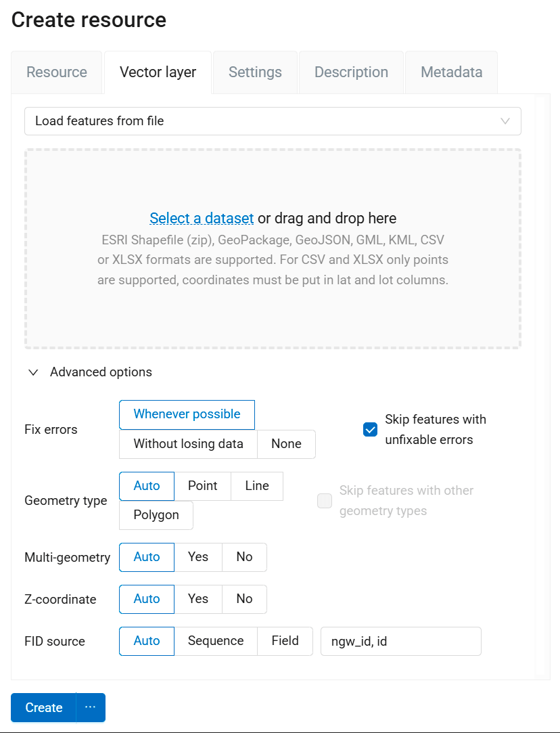
Task: Select Line geometry type
Action: (x=257, y=486)
